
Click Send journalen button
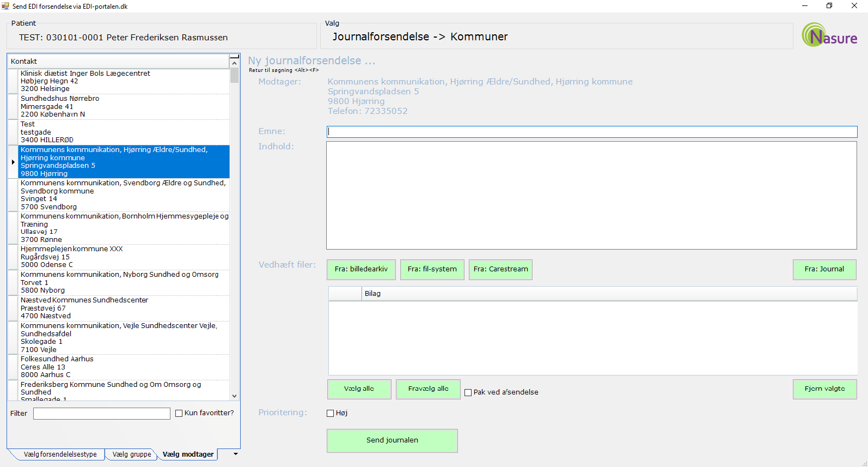(392, 440)
